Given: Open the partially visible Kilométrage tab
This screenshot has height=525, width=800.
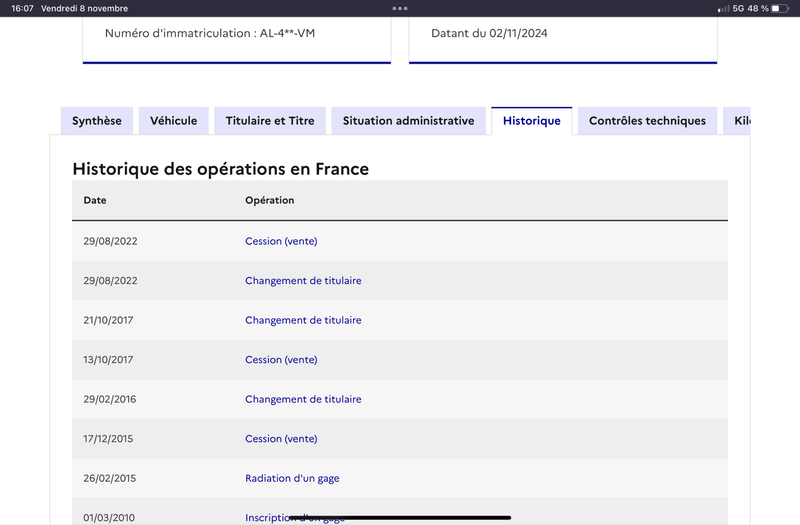Looking at the screenshot, I should tap(737, 121).
